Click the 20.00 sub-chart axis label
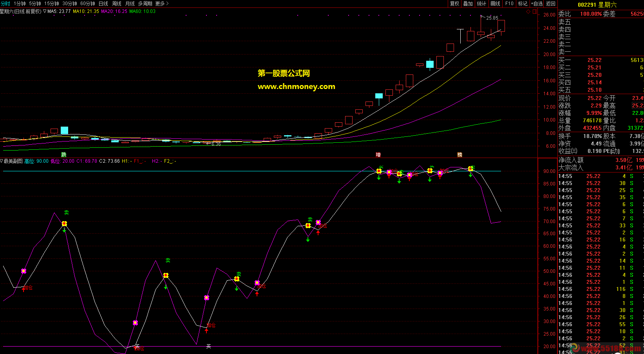This screenshot has height=354, width=644. click(549, 346)
